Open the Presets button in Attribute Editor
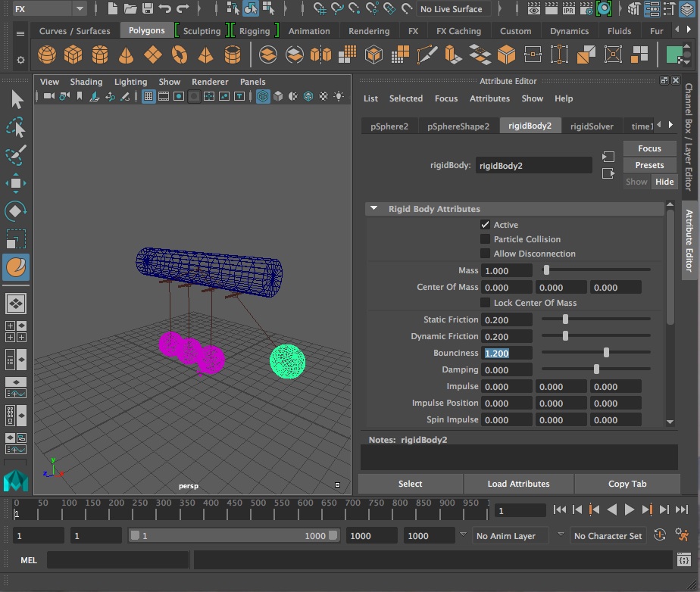This screenshot has width=700, height=592. [x=649, y=164]
